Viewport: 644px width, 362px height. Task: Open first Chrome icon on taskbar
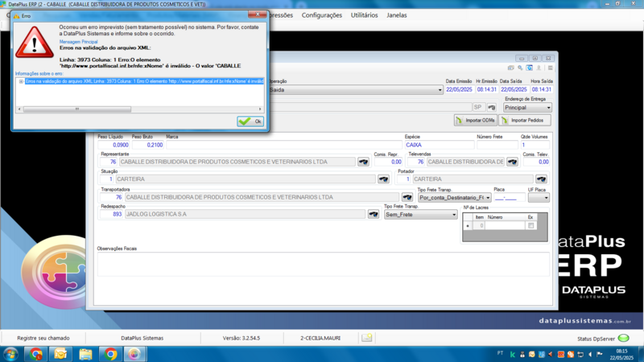[36, 354]
